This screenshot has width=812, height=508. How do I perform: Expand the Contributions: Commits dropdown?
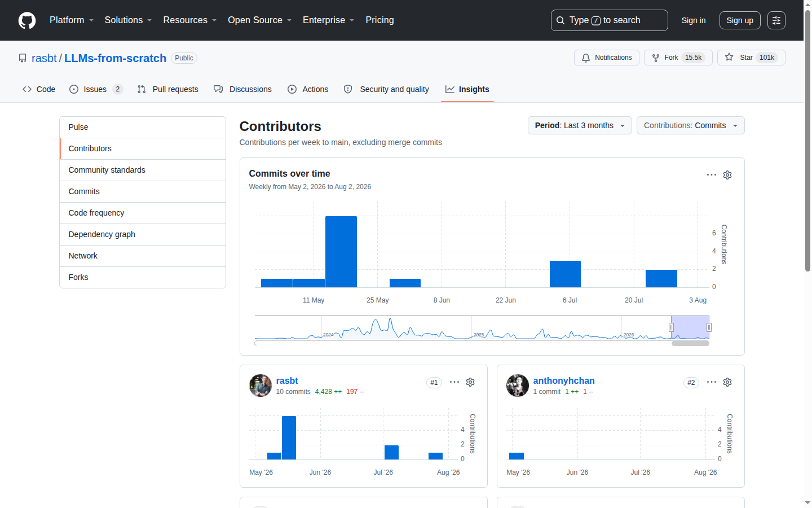[691, 125]
